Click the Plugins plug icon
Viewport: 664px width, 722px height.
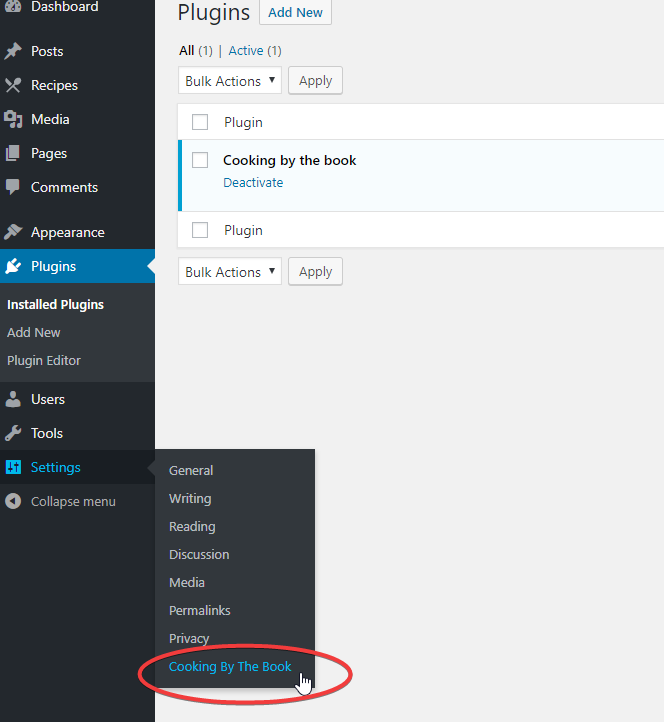click(x=13, y=266)
